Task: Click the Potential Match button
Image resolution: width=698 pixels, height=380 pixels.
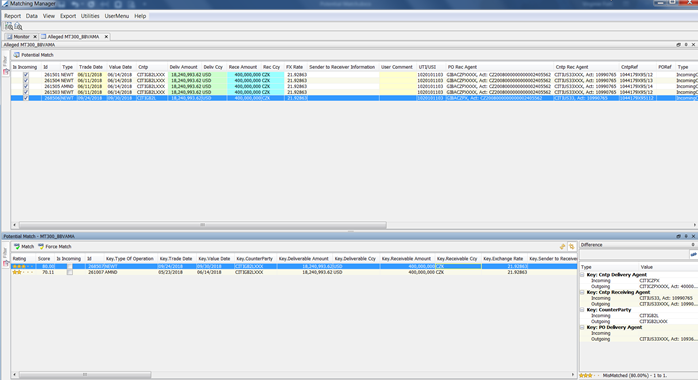Action: (33, 55)
